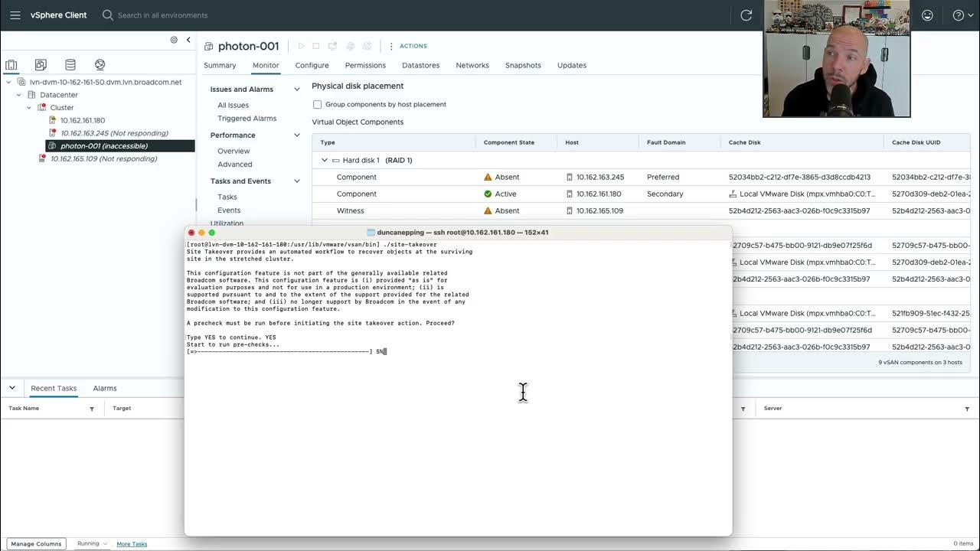Tick Group components by host placement checkbox
The image size is (980, 551).
317,105
